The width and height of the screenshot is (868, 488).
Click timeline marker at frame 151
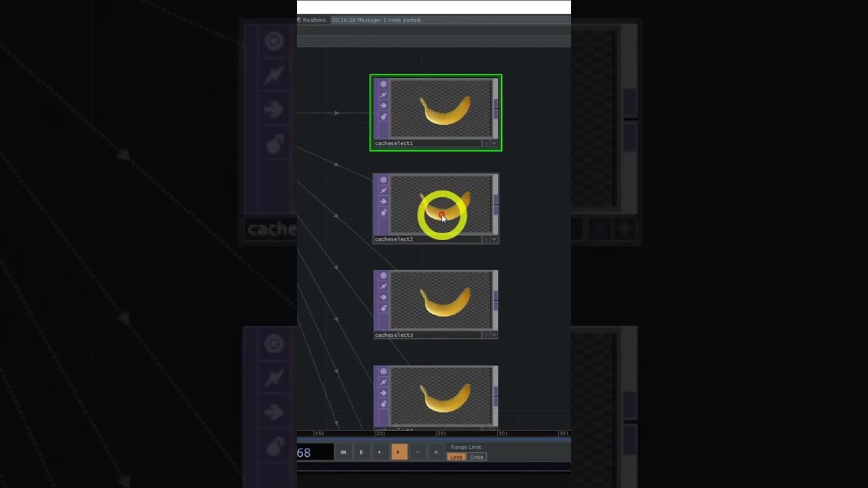pos(319,433)
